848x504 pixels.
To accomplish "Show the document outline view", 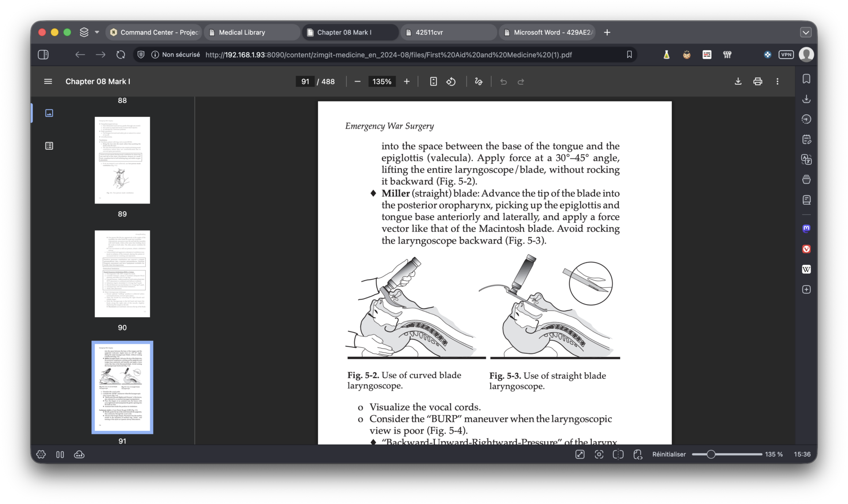I will (x=49, y=146).
